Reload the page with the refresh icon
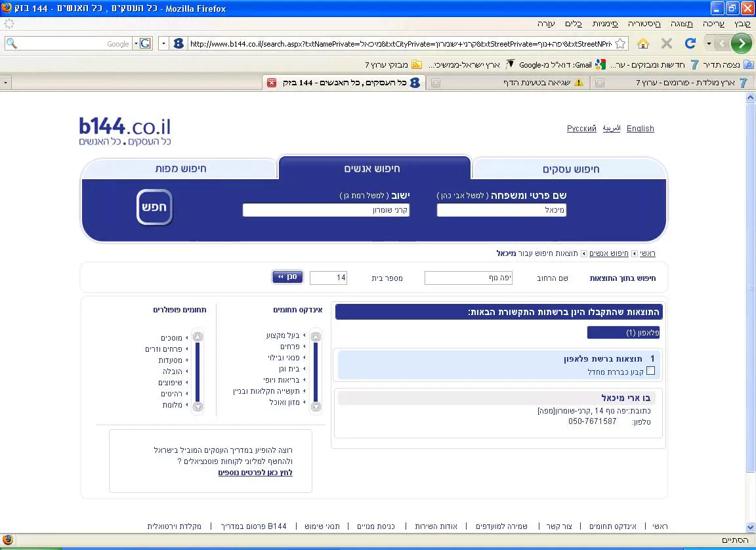Viewport: 756px width, 550px height. 690,43
